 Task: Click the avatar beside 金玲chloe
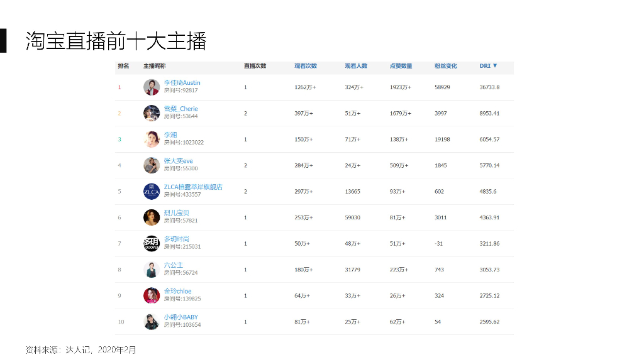[x=152, y=295]
